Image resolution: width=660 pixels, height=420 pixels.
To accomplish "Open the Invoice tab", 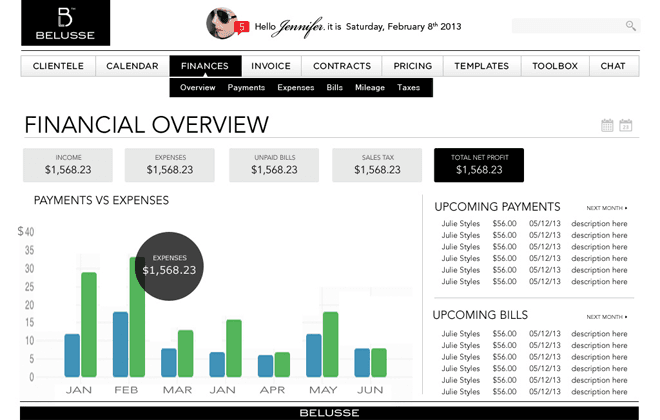I will [x=271, y=66].
